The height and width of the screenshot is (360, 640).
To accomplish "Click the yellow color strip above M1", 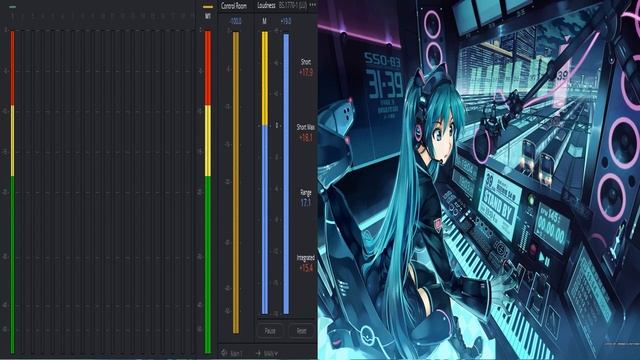I will [x=208, y=7].
